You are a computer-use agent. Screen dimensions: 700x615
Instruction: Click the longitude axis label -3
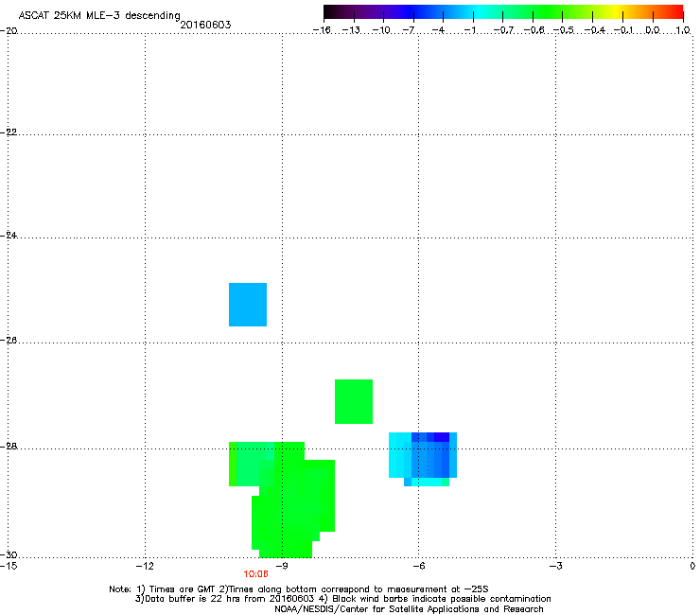pos(555,566)
